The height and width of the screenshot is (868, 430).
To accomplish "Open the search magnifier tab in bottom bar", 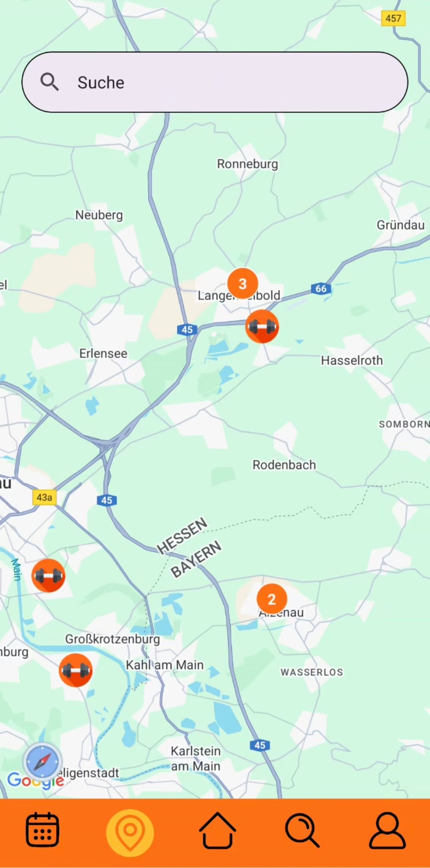I will tap(302, 830).
